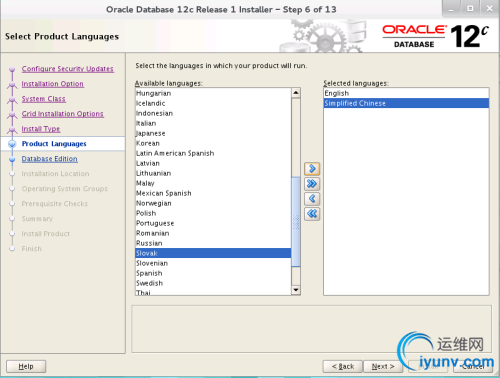Select Icelandic in available languages
Screen dimensions: 500x378
(x=213, y=103)
